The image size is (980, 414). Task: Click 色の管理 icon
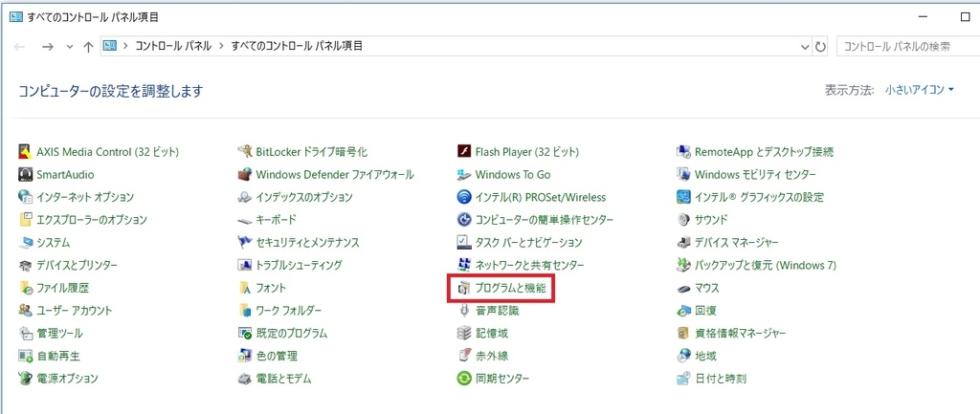tap(244, 356)
